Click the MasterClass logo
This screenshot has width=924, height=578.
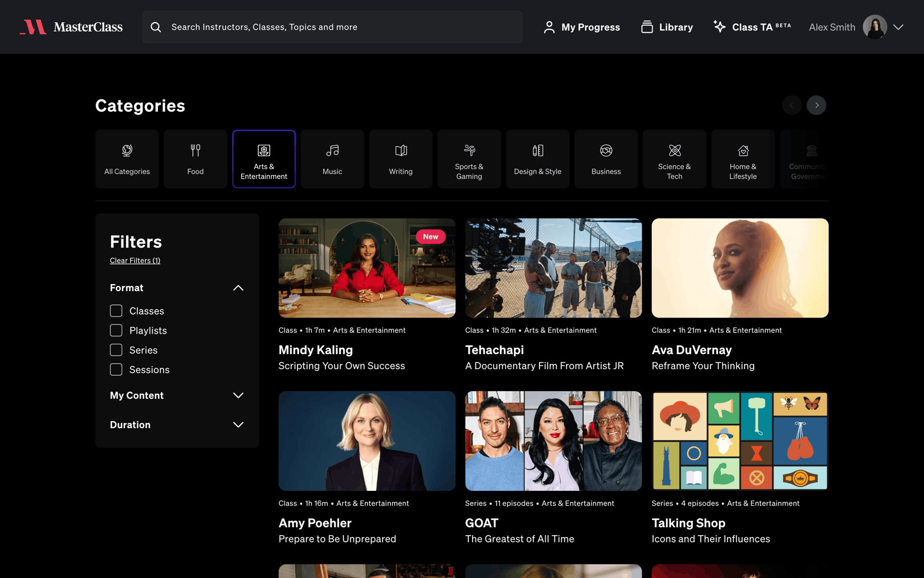tap(71, 27)
